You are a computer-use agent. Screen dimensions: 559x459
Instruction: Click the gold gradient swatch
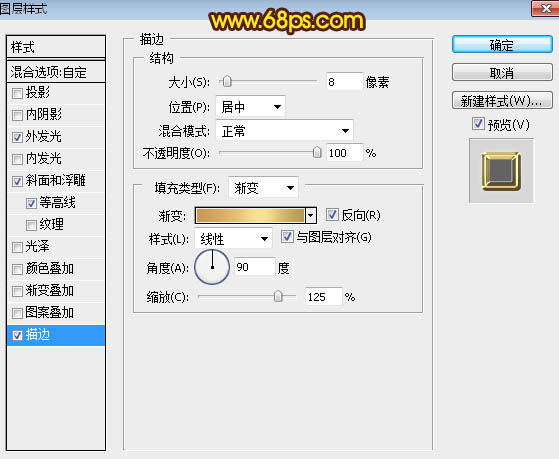250,215
